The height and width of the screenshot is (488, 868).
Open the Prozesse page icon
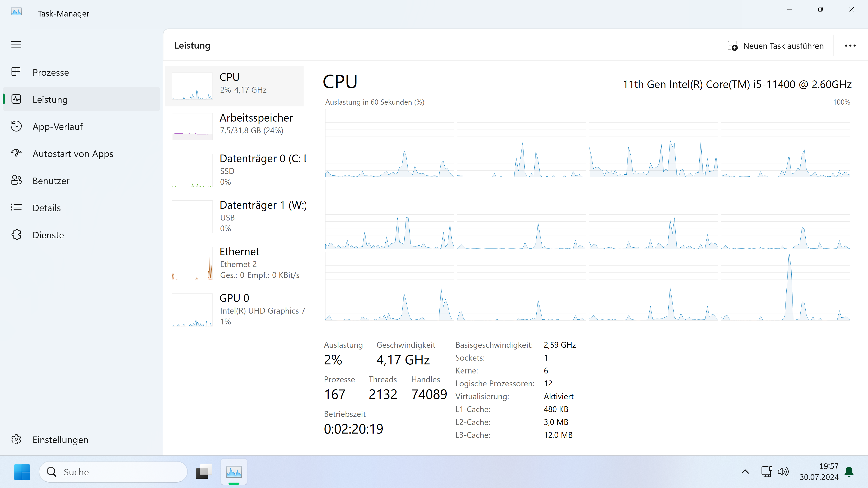(x=16, y=72)
